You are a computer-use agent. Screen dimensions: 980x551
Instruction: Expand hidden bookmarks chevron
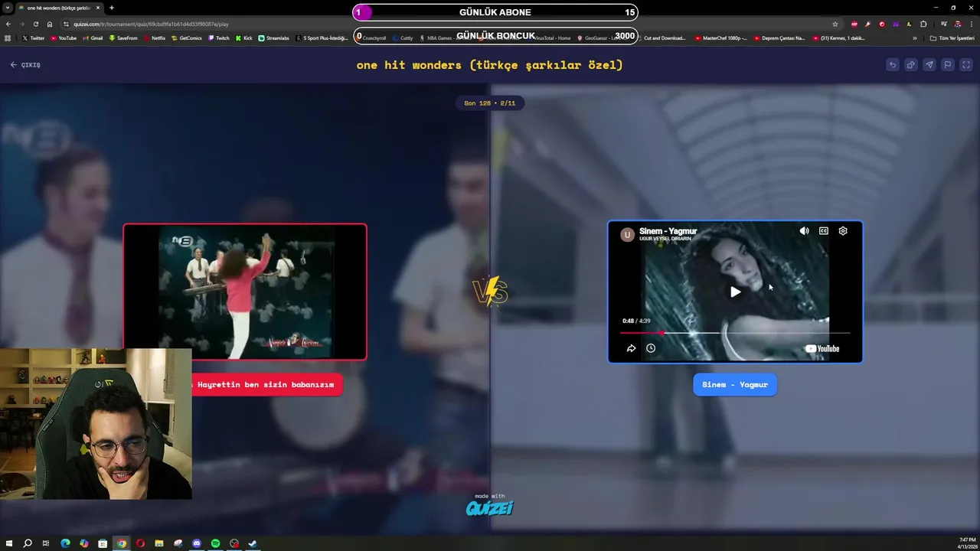click(x=915, y=38)
